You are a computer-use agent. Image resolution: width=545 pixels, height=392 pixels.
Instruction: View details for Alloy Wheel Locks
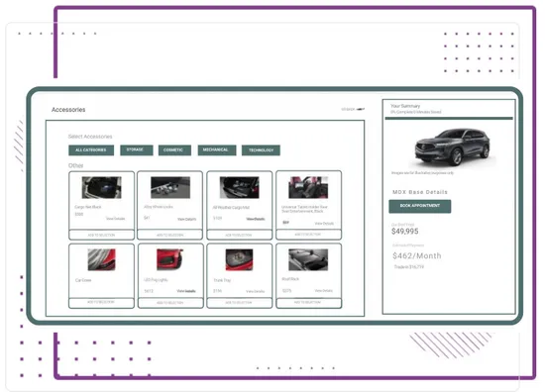[187, 219]
